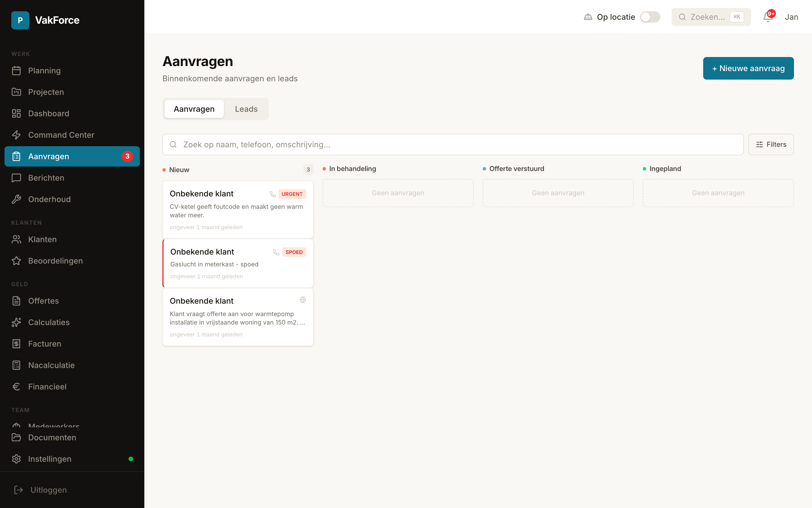
Task: Click the ⌘K shortcut hint
Action: (x=737, y=17)
